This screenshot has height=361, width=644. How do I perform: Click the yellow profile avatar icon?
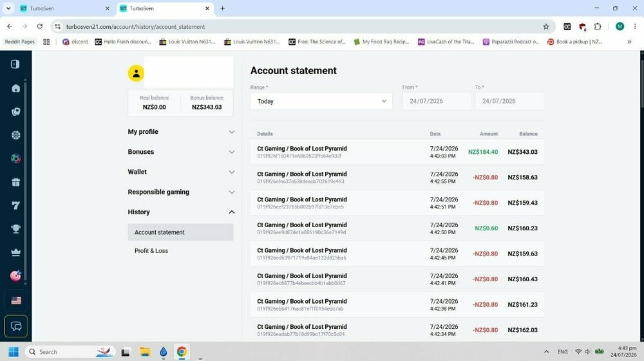(x=136, y=73)
